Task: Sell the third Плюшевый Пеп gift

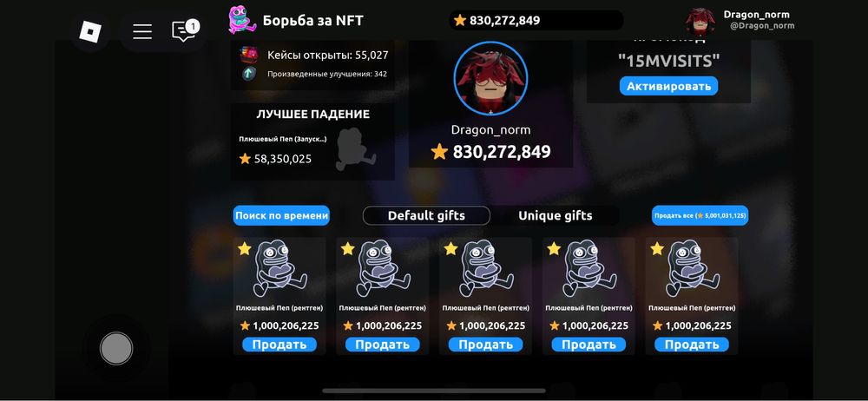Action: click(x=485, y=345)
